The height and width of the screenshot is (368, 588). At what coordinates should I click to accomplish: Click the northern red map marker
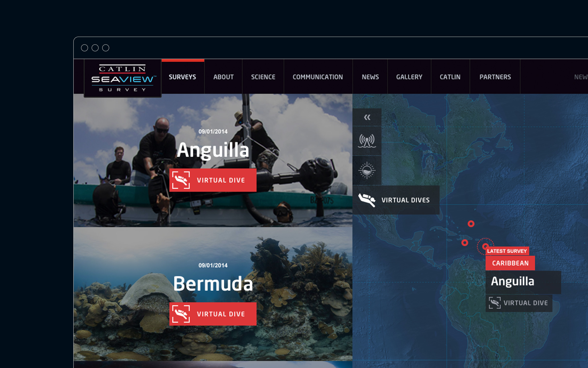[x=471, y=224]
